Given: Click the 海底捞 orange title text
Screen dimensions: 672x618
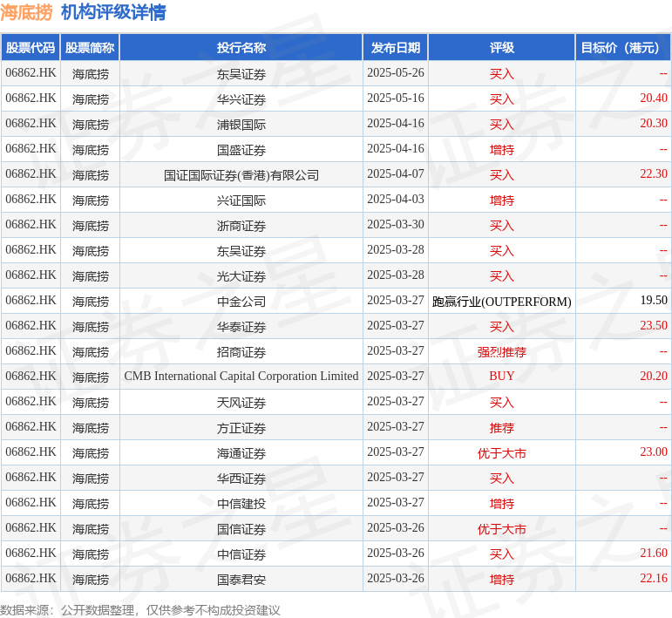Looking at the screenshot, I should point(26,12).
